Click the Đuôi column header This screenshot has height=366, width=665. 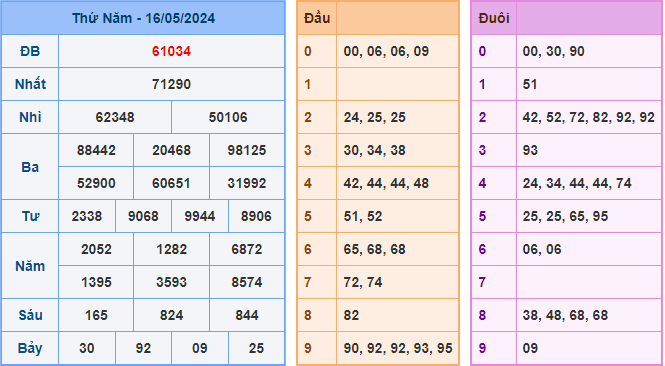494,18
